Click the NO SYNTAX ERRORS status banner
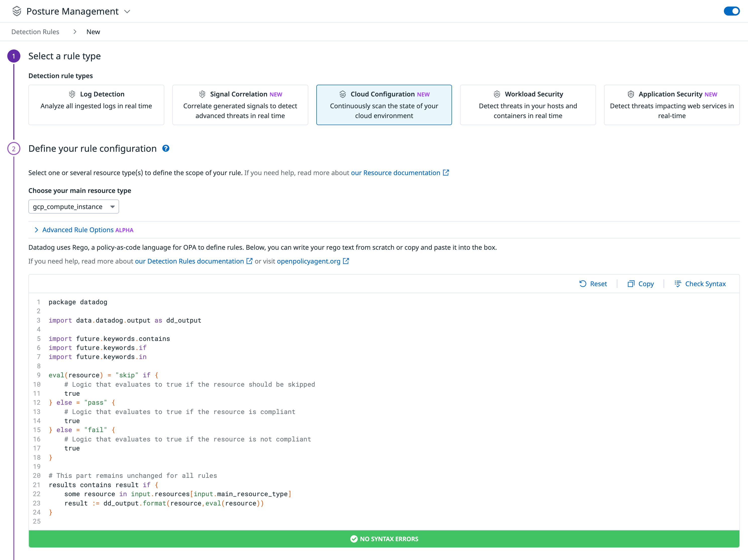Screen dimensions: 748x560 [384, 539]
